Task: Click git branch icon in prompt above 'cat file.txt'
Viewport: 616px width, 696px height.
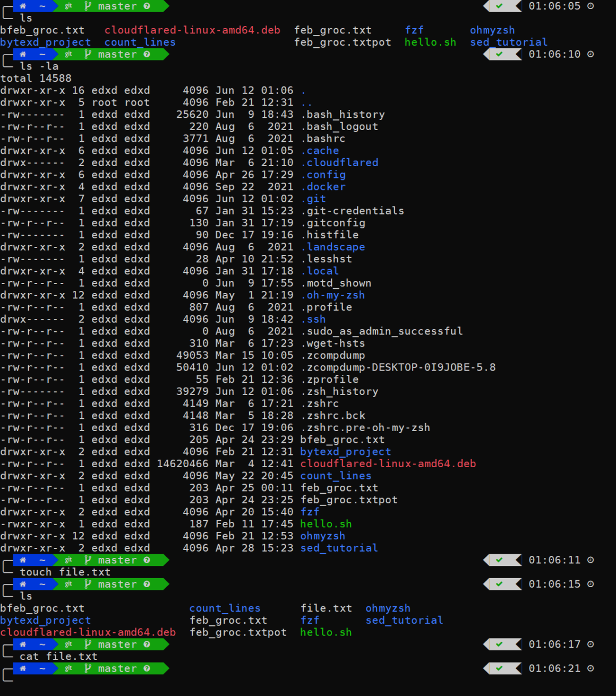Action: [88, 645]
